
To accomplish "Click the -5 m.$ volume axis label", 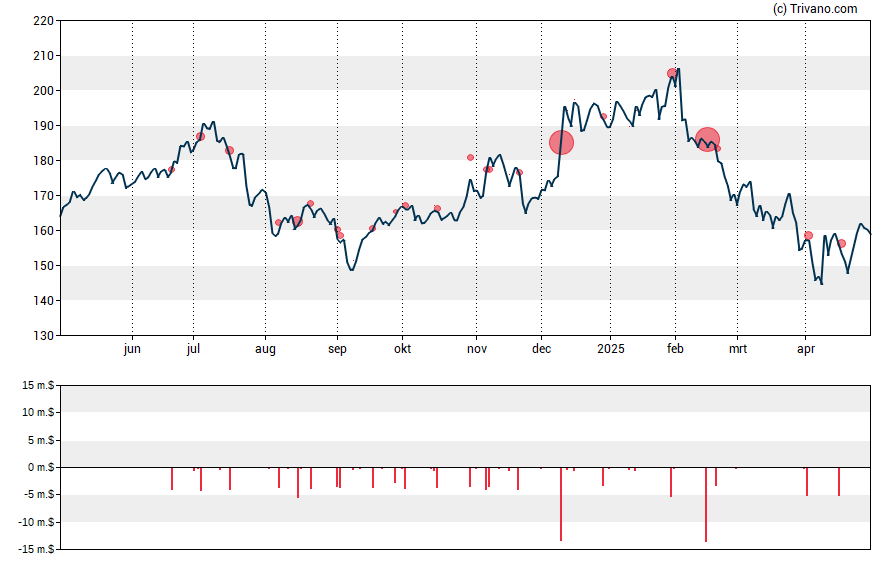I will point(39,494).
